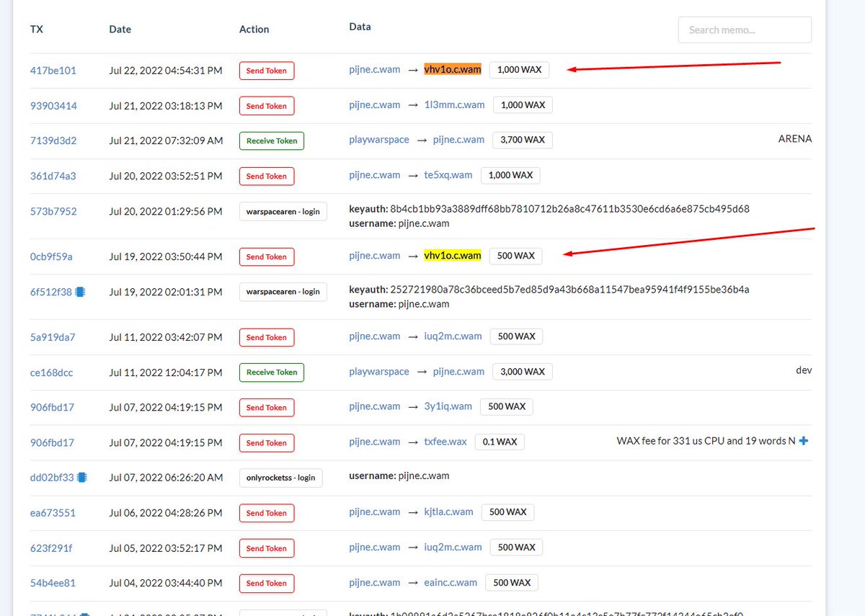Open account 3y1iq.wam
This screenshot has height=616, width=865.
pyautogui.click(x=448, y=406)
